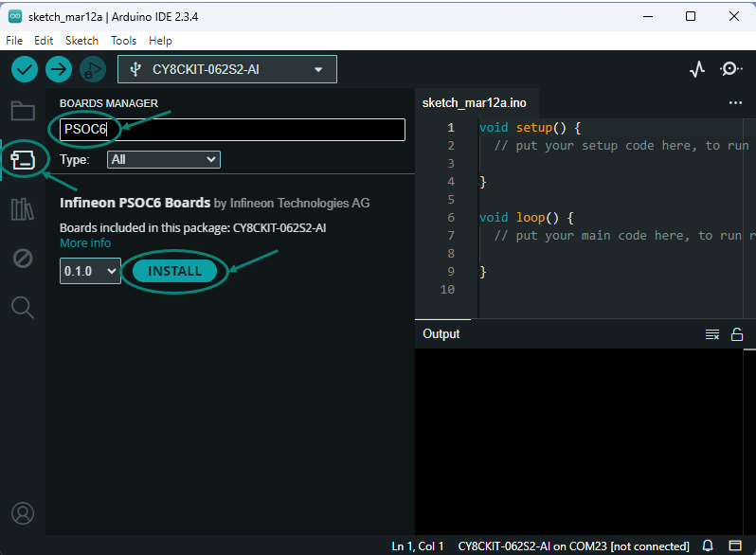Screen dimensions: 756x555
Task: Open the Sketchbook folder panel
Action: [x=23, y=111]
